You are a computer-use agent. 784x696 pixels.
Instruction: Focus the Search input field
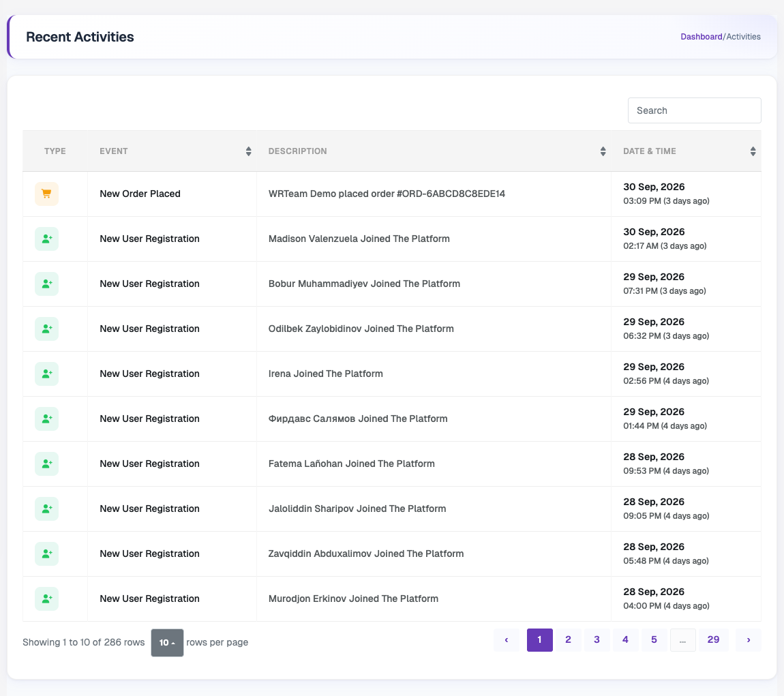(695, 110)
